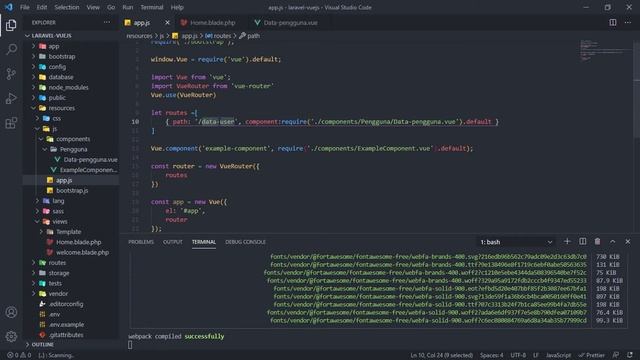Open the Selection menu
This screenshot has width=640, height=360.
click(x=67, y=7)
